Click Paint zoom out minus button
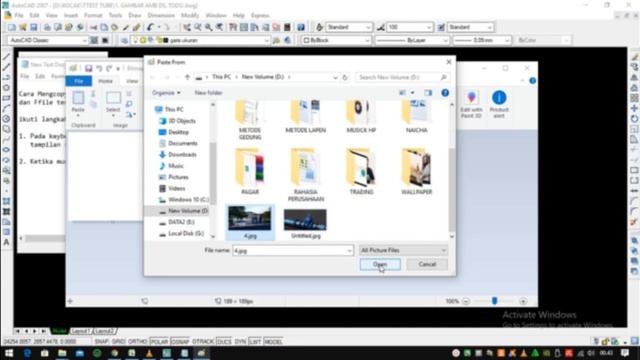This screenshot has height=360, width=640. click(466, 301)
